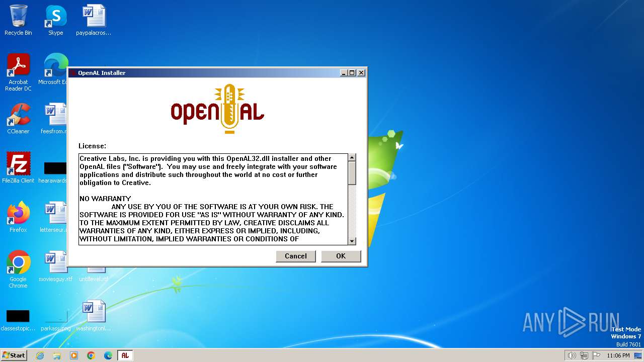The image size is (644, 362).
Task: Select the CCleaner desktop icon
Action: [x=18, y=119]
